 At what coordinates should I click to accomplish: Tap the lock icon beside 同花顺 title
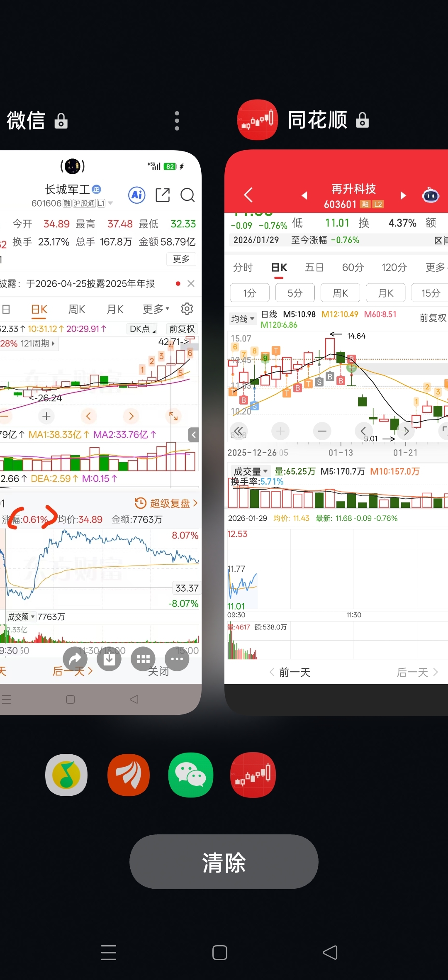362,120
